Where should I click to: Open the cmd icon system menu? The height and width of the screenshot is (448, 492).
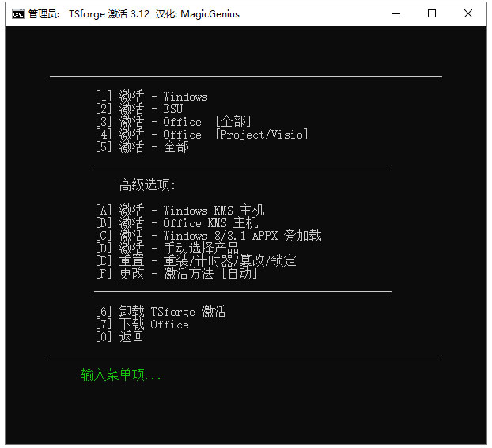coord(18,14)
